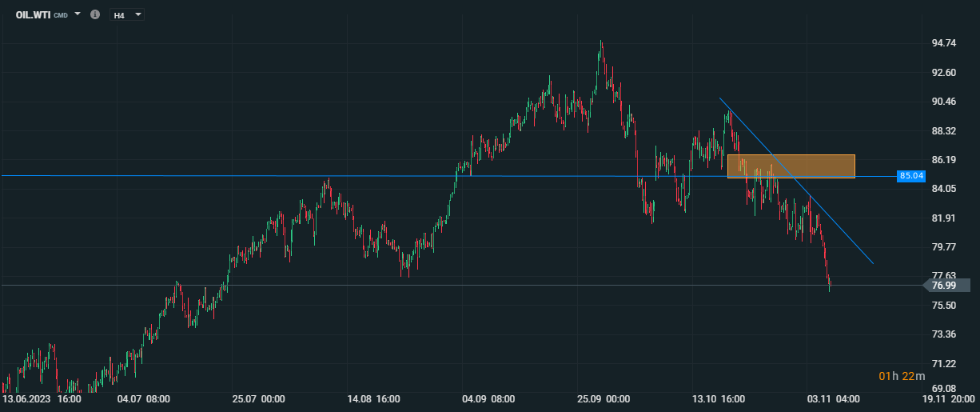Click the 14.08 16:00 time axis label
The width and height of the screenshot is (980, 412).
click(376, 398)
